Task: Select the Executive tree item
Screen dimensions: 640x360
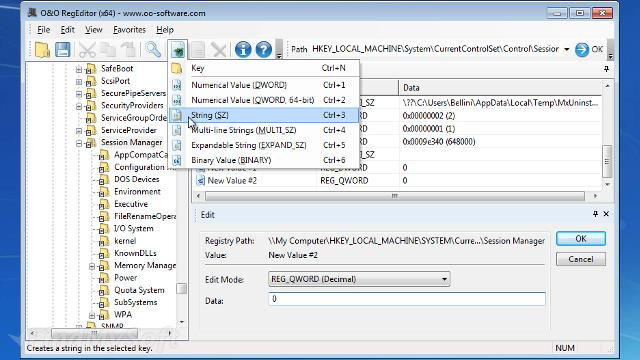Action: click(131, 204)
